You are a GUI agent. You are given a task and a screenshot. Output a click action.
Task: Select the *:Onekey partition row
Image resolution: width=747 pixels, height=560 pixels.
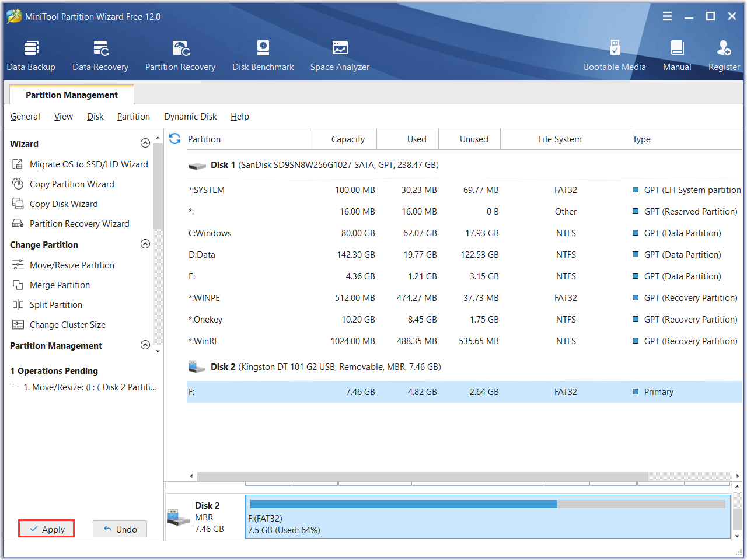pos(465,320)
